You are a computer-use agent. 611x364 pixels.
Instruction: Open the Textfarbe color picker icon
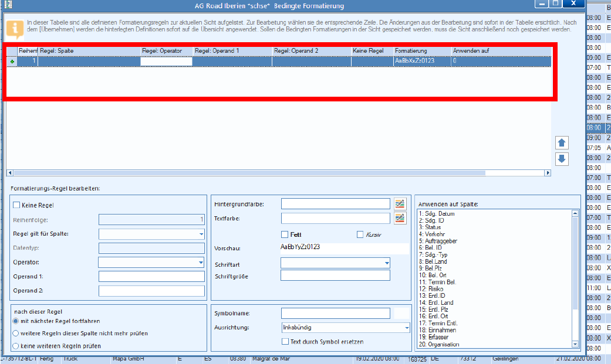click(400, 218)
